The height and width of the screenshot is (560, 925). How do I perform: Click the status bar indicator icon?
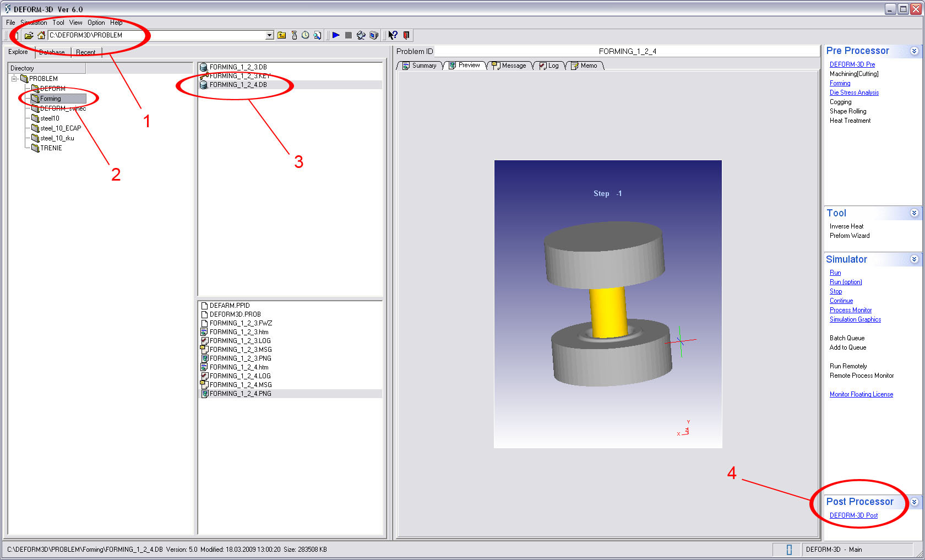point(789,550)
